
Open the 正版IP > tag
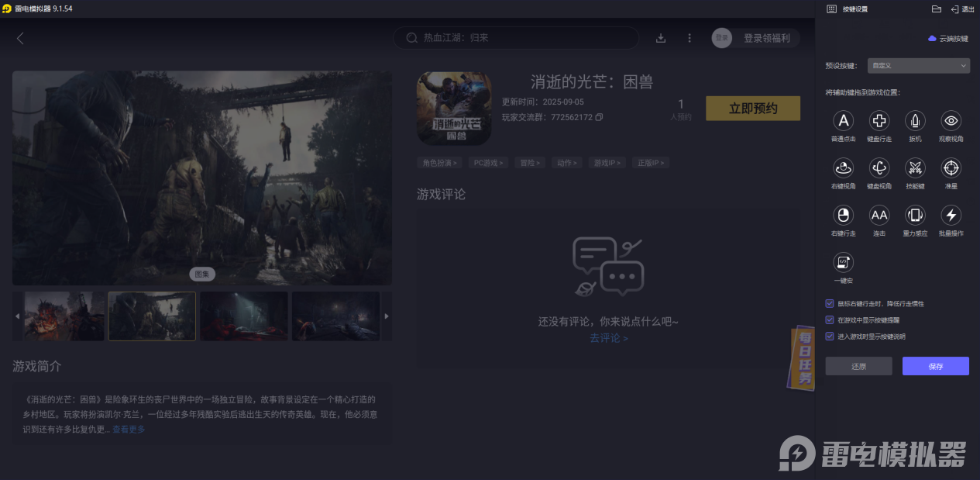[650, 163]
